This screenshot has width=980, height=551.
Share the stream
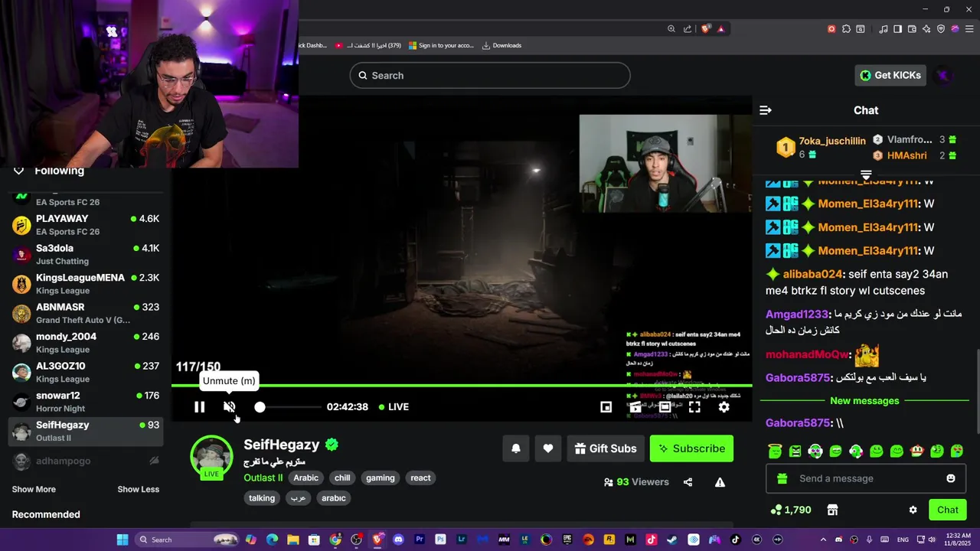688,482
